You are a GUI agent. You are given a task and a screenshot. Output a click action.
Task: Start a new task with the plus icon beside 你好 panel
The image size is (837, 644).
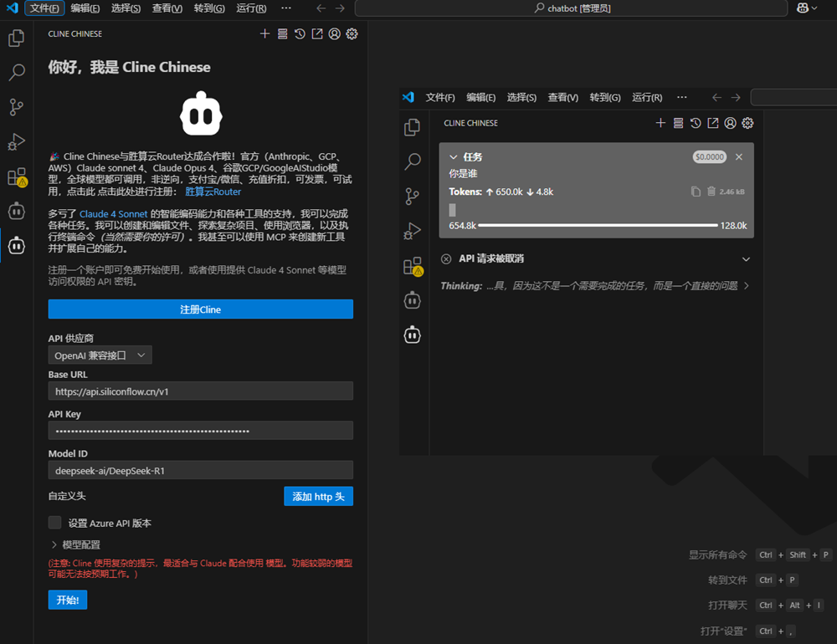click(x=264, y=33)
